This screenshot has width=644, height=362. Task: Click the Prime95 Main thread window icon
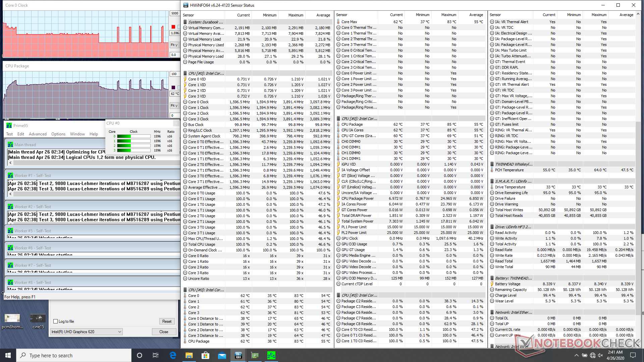tap(10, 145)
